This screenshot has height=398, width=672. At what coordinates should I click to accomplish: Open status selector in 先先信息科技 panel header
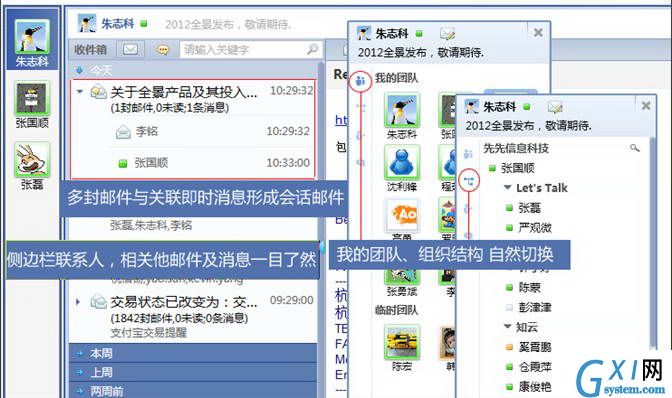tap(527, 106)
